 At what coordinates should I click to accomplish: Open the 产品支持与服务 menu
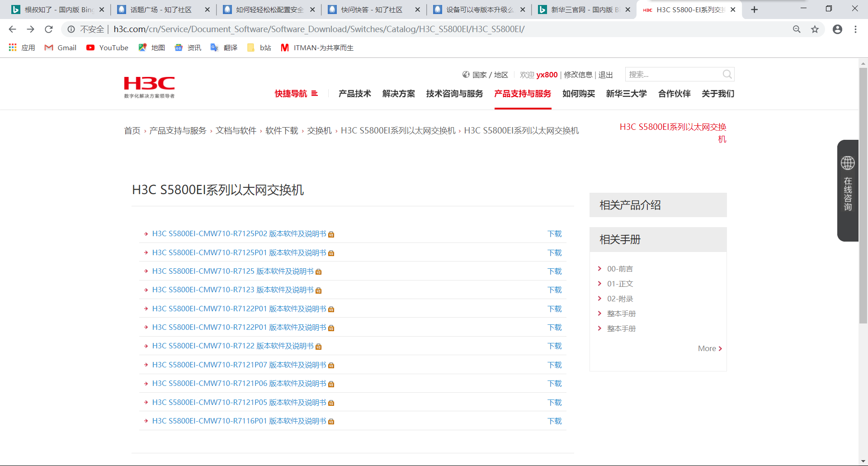(523, 94)
